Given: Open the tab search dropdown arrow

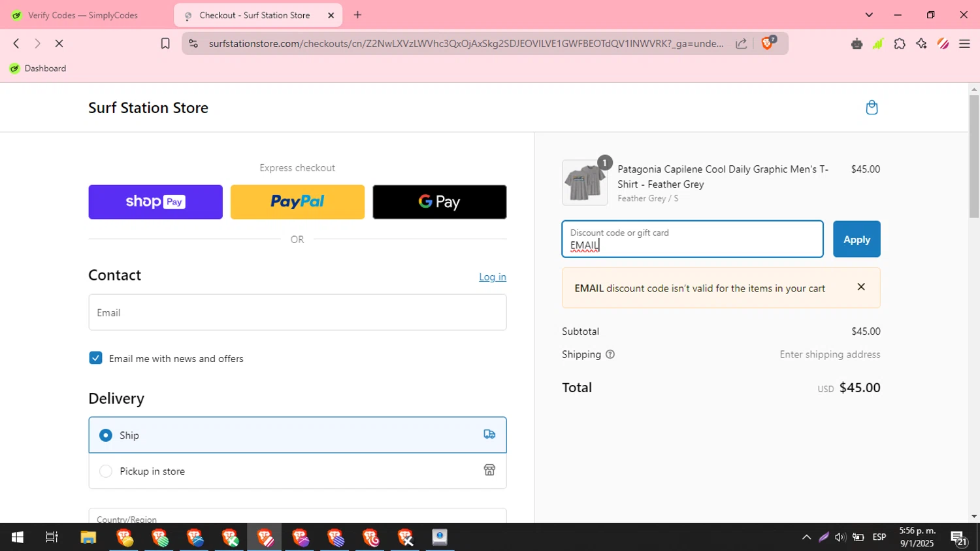Looking at the screenshot, I should (x=869, y=15).
